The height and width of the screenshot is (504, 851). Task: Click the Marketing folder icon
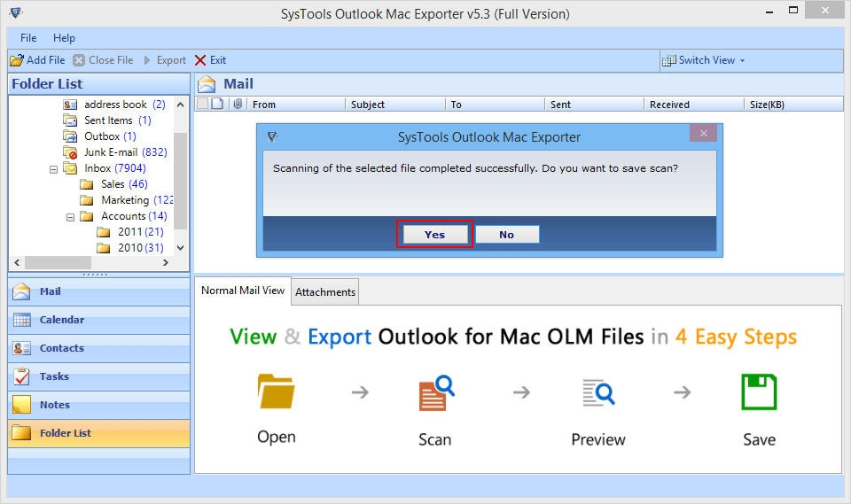[x=87, y=200]
